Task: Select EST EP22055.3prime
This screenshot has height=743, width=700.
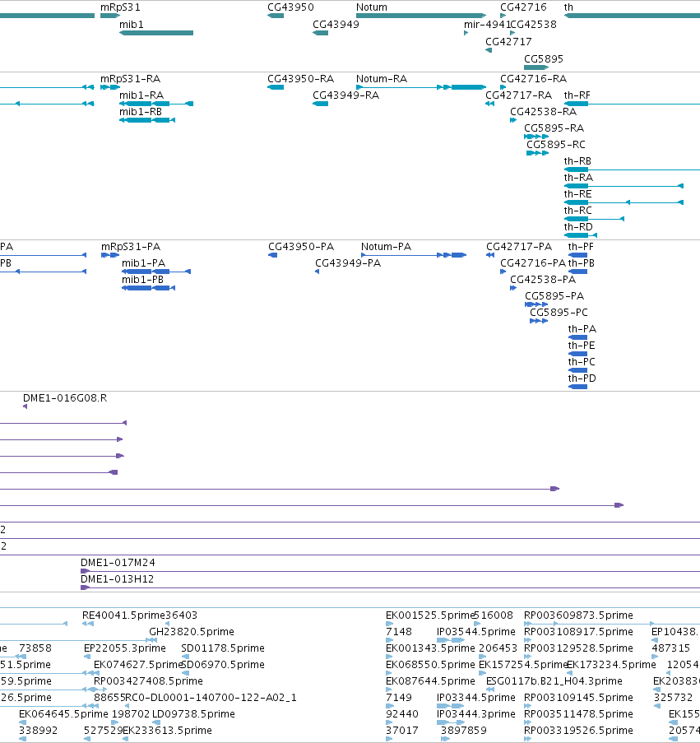Action: 87,657
